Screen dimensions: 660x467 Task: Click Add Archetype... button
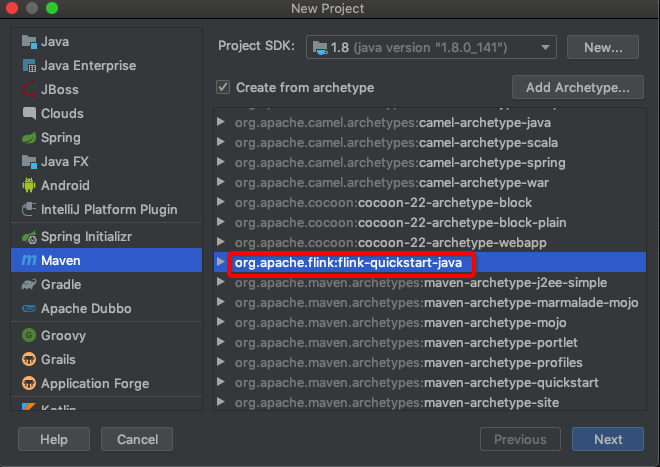pyautogui.click(x=578, y=87)
